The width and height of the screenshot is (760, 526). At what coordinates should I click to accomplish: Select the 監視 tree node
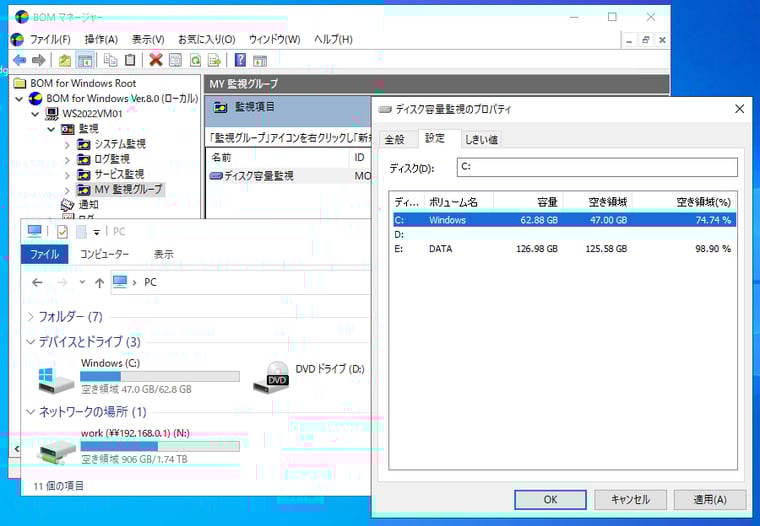point(88,128)
